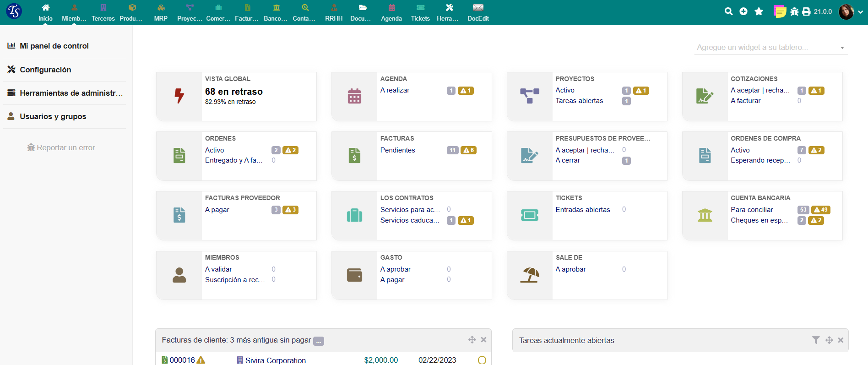Screen dimensions: 868x365
Task: Click the yellow sticky note icon
Action: click(x=779, y=11)
